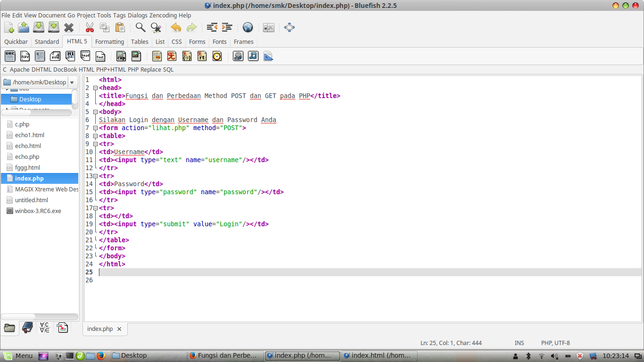Insert a footer tag
Screen dimensions: 644x362
[x=100, y=56]
